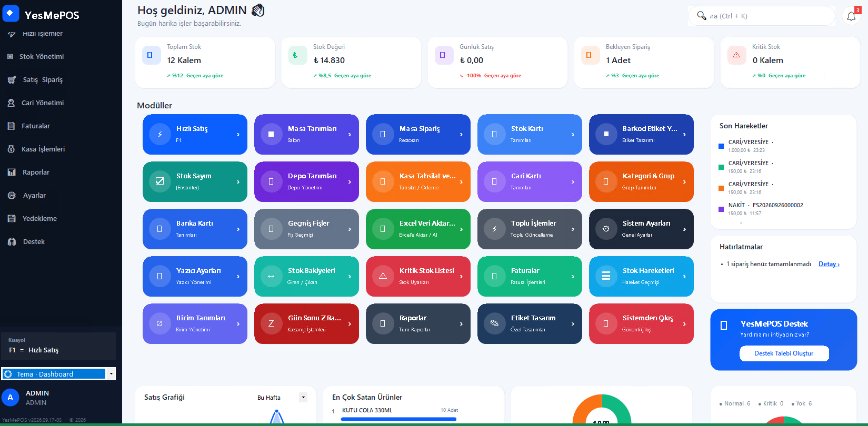Click the Kritik Stok warning icon in stats
The width and height of the screenshot is (868, 426).
[736, 55]
